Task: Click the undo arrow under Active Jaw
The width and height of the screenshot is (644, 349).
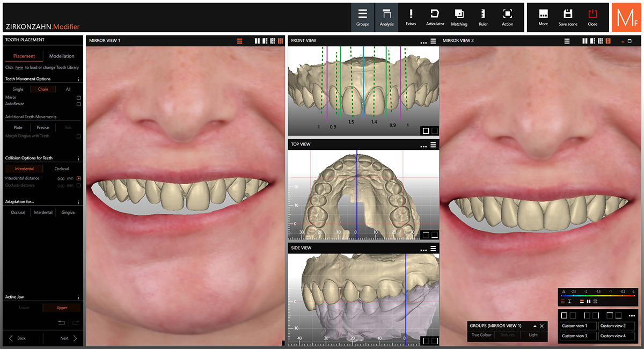Action: (x=61, y=323)
